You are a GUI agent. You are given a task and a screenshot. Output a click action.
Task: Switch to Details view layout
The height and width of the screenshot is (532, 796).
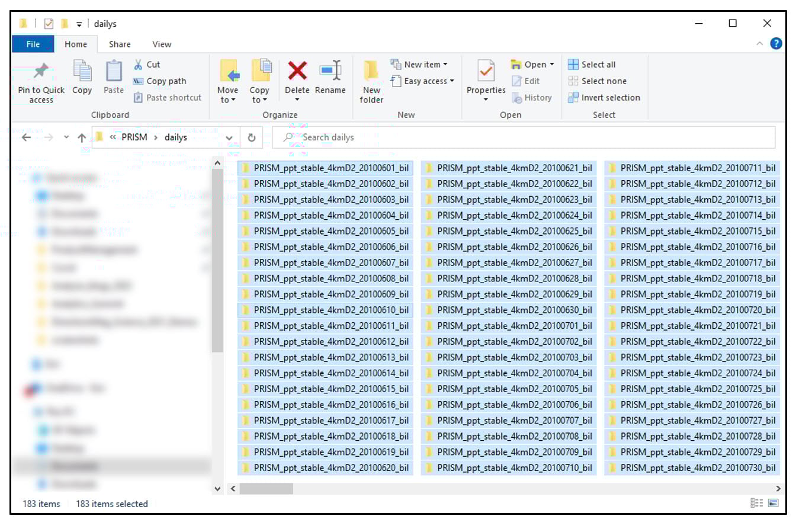coord(757,503)
